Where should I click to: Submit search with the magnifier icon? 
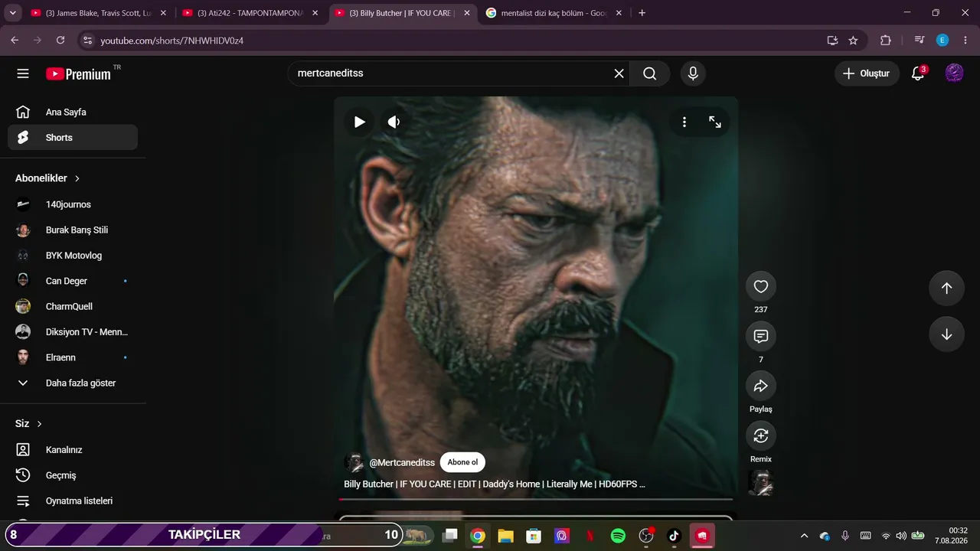pyautogui.click(x=650, y=73)
